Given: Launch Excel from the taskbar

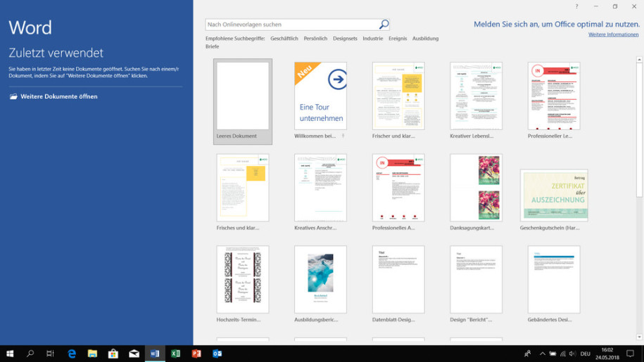Looking at the screenshot, I should (175, 354).
